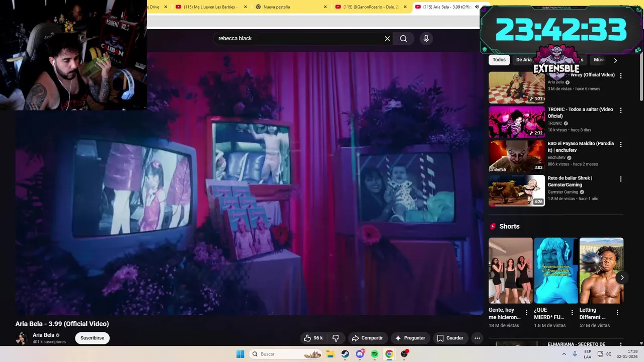Open the Gente, hoy me hicieron short

(510, 270)
